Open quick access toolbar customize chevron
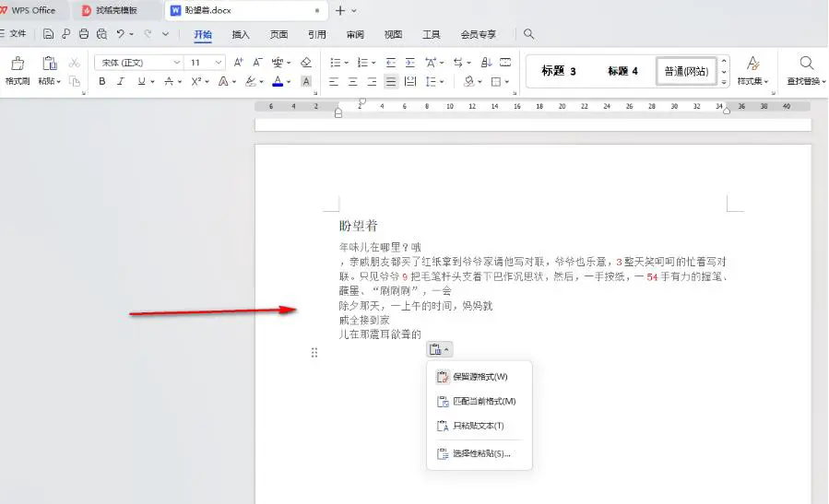 [165, 34]
